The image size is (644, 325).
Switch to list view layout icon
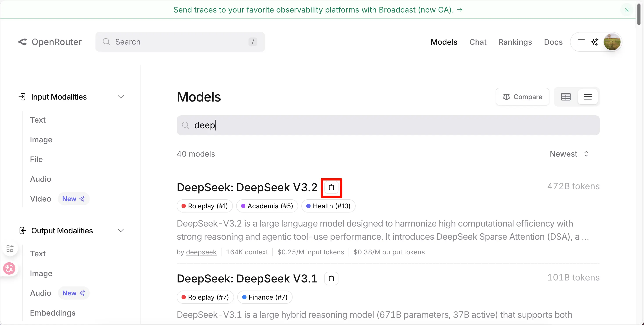click(588, 97)
